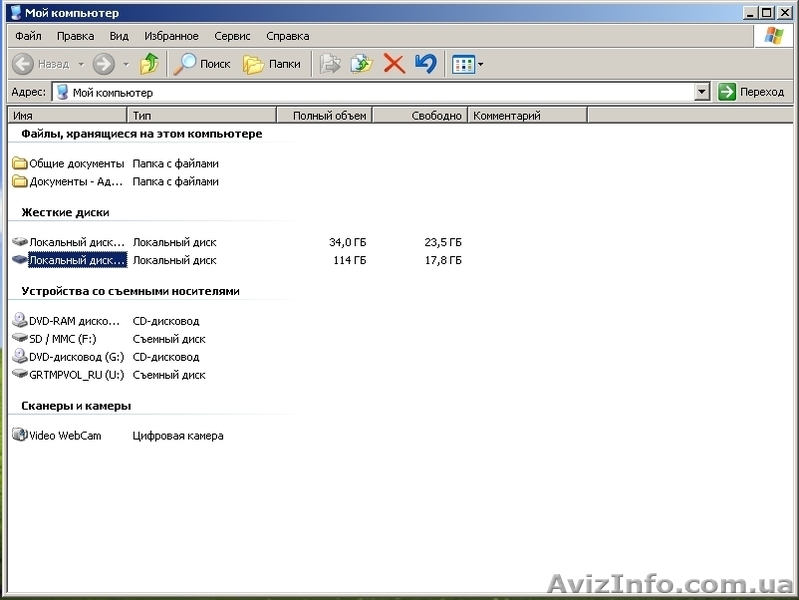The height and width of the screenshot is (600, 799).
Task: Click the 17,8 ГБ free space value
Action: tap(443, 260)
